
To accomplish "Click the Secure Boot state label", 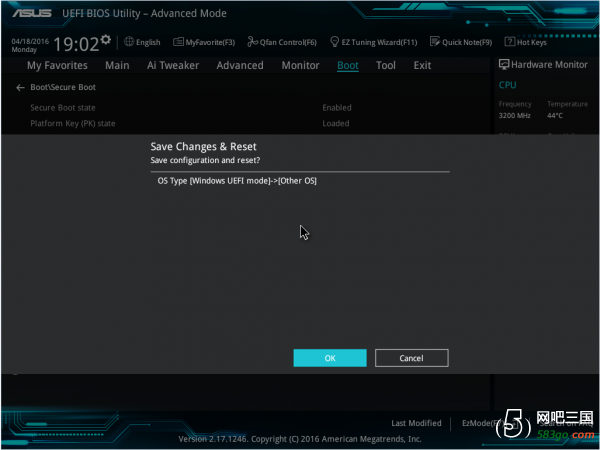I will pyautogui.click(x=63, y=108).
